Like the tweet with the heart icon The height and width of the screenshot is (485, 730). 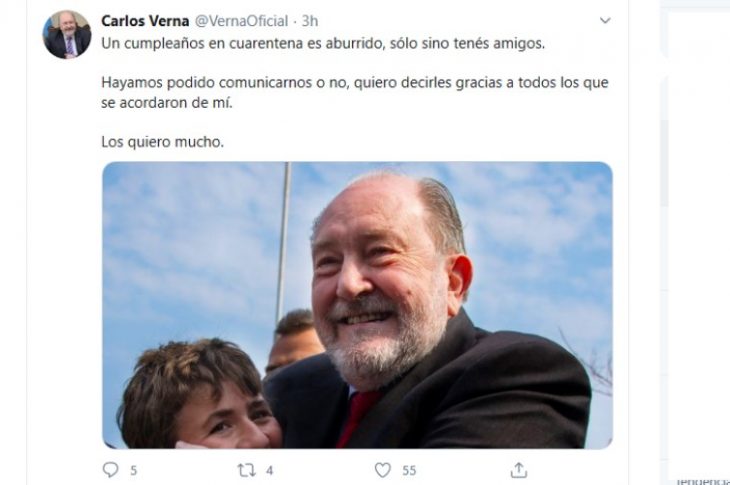[383, 470]
